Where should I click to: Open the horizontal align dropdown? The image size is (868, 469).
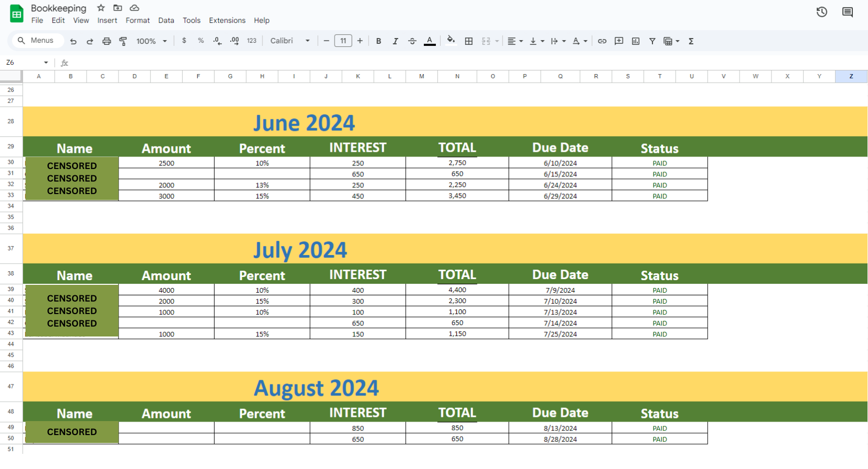tap(515, 41)
